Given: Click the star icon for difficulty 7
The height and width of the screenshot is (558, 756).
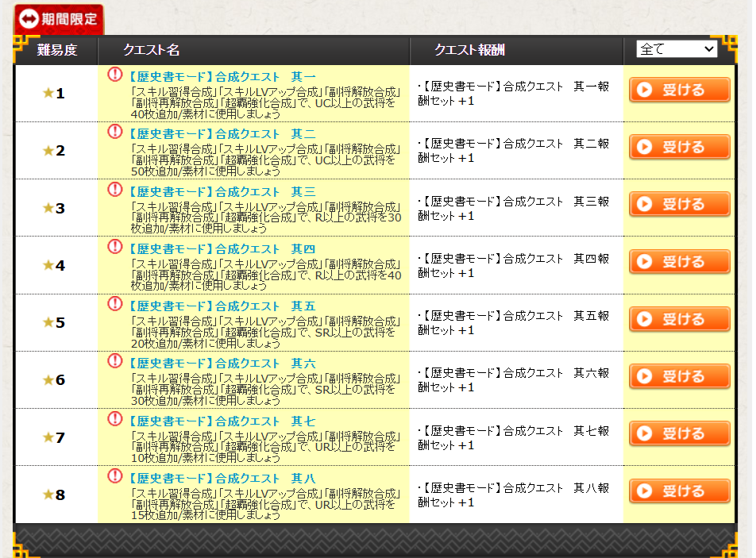Looking at the screenshot, I should 48,437.
